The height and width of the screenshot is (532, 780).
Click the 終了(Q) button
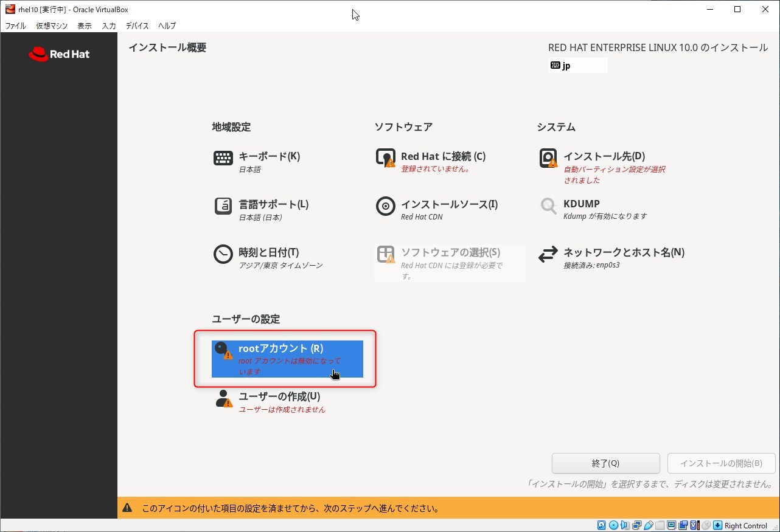coord(605,463)
